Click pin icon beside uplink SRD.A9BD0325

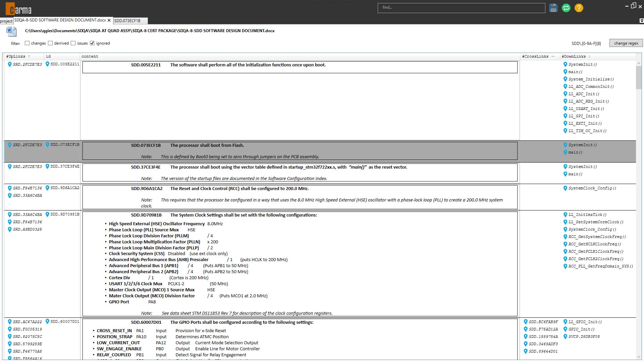point(10,229)
